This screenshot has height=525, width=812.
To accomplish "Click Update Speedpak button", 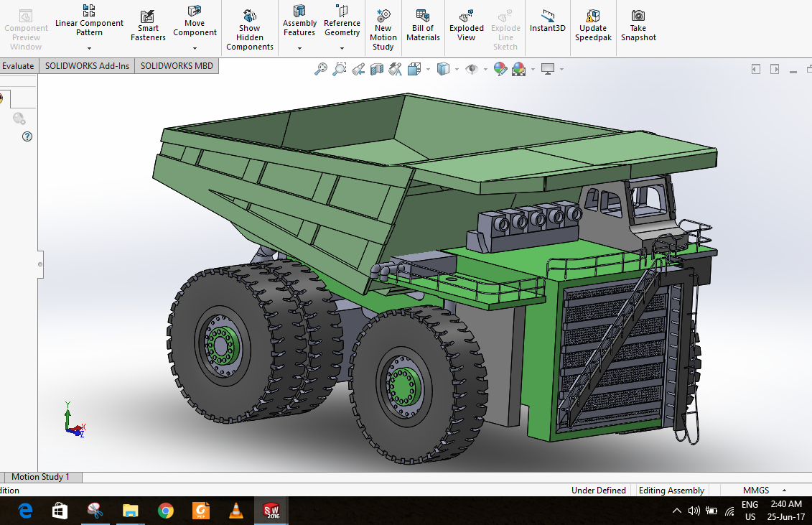I will (x=593, y=27).
